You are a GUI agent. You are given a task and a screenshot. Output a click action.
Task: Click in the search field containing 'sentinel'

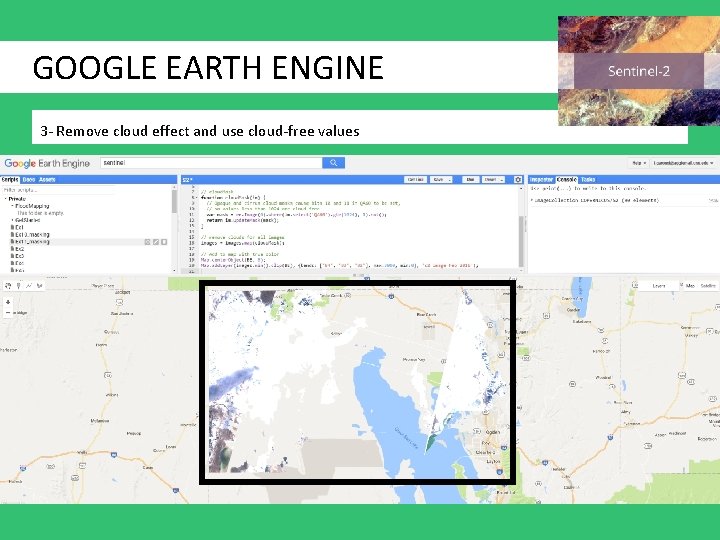click(x=211, y=163)
